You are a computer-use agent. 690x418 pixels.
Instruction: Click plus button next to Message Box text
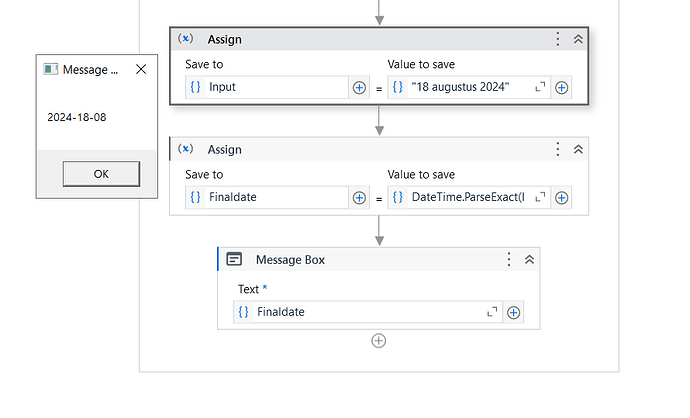pos(514,312)
